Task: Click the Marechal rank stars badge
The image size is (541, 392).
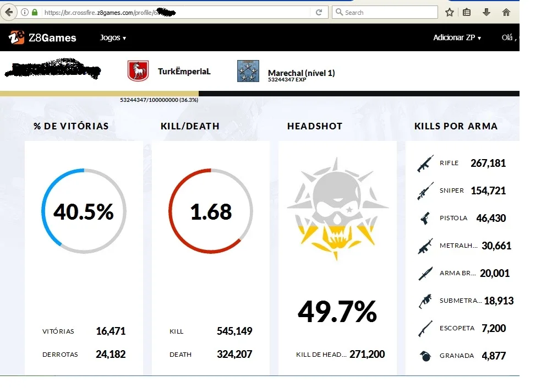Action: (x=248, y=70)
